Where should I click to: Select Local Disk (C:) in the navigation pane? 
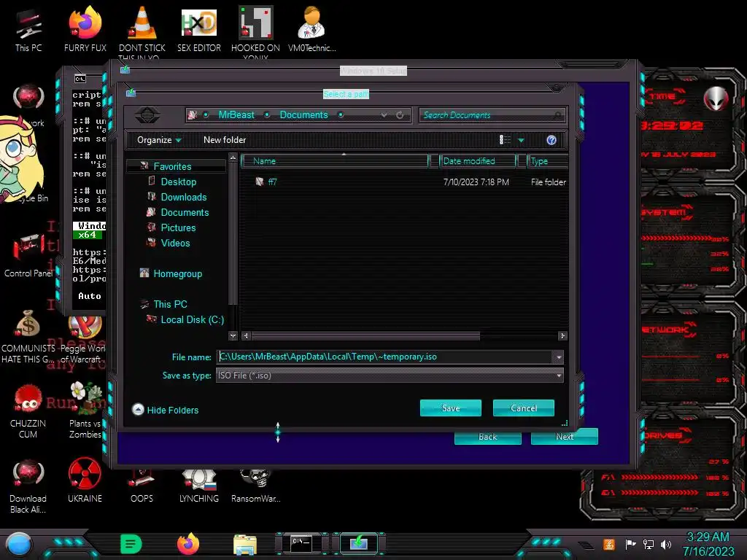pos(192,319)
